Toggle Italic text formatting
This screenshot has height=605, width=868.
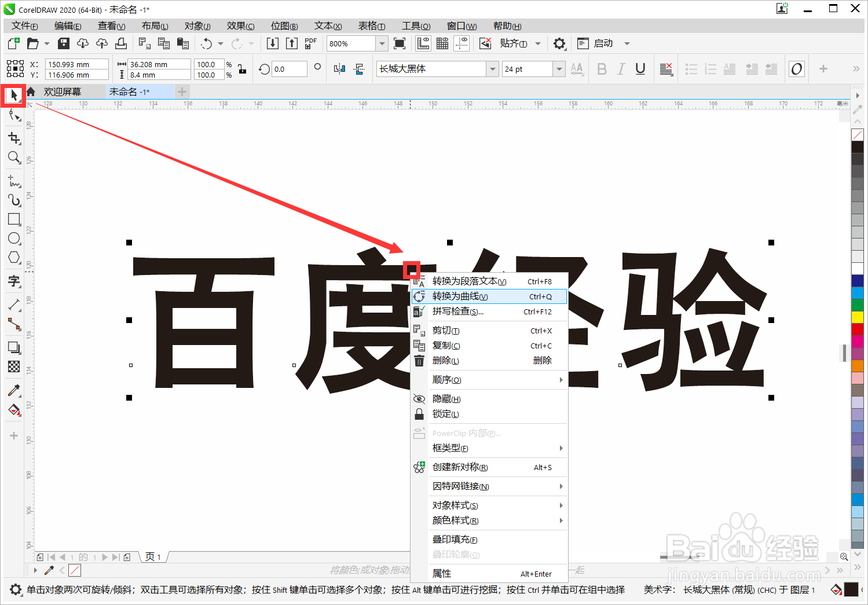[x=621, y=69]
